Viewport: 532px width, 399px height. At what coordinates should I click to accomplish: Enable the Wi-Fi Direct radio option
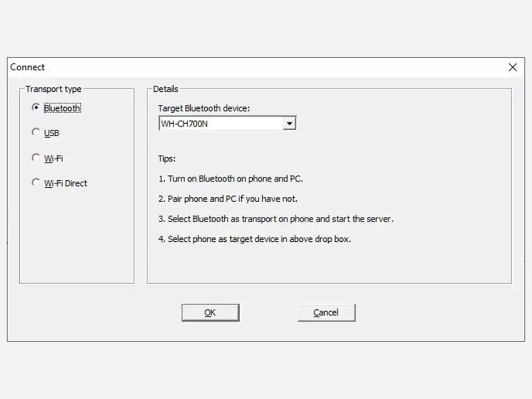point(36,182)
